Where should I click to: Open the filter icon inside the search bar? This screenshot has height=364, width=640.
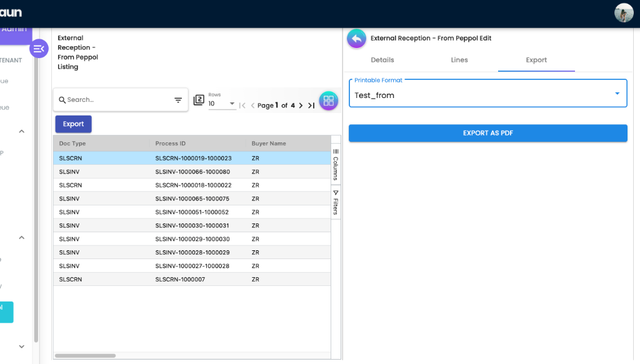(177, 100)
